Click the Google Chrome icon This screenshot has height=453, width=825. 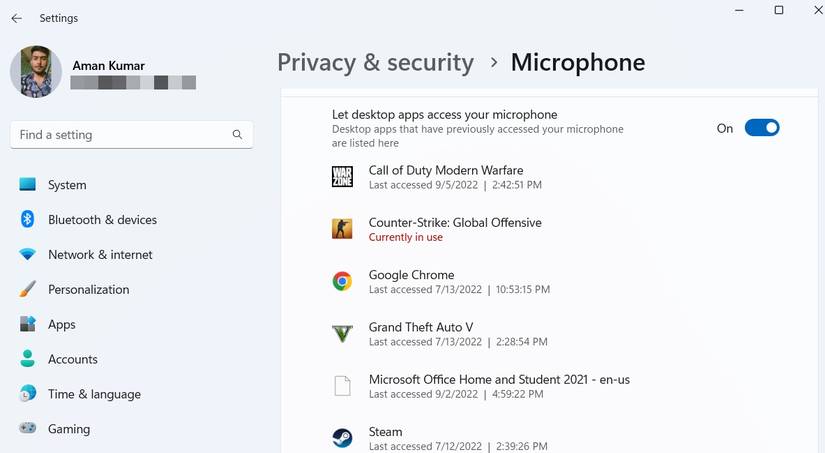coord(342,281)
